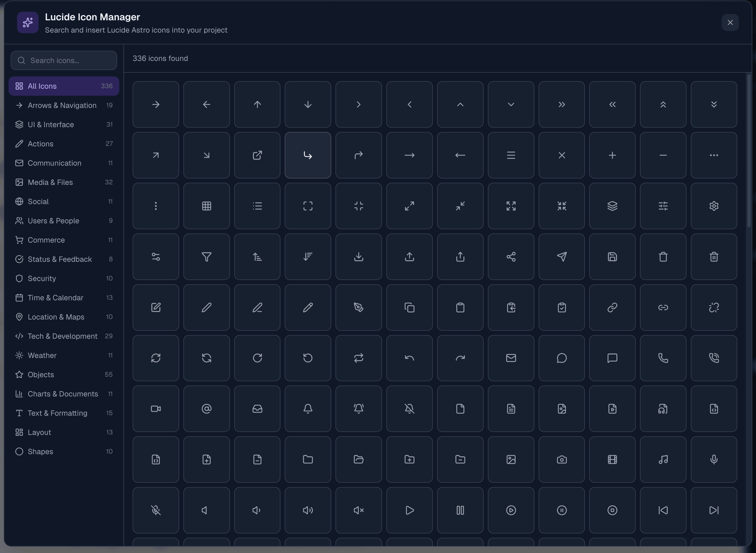Screen dimensions: 756x553
Task: Choose the mail envelope icon
Action: [511, 358]
